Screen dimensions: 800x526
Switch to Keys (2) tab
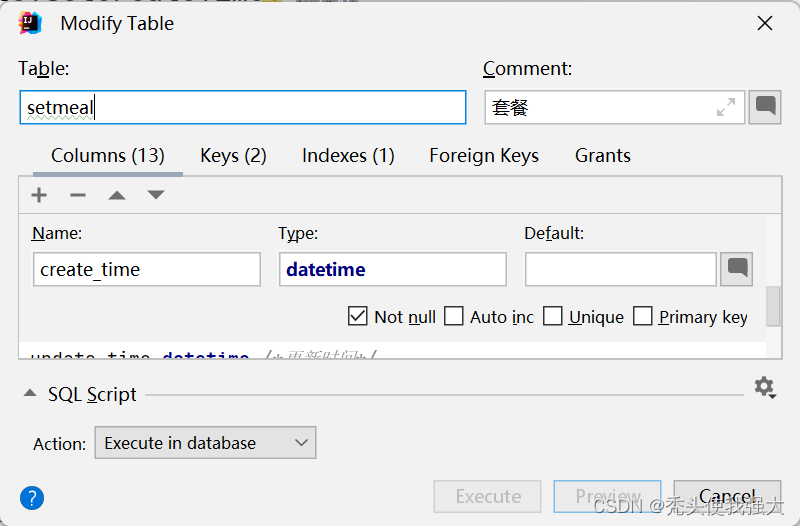(x=233, y=156)
